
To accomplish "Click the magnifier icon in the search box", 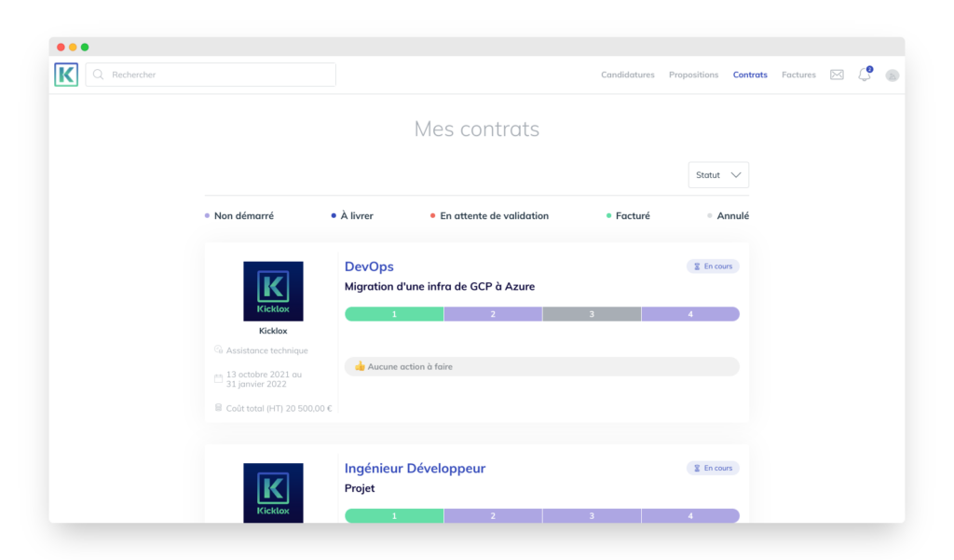I will coord(99,75).
